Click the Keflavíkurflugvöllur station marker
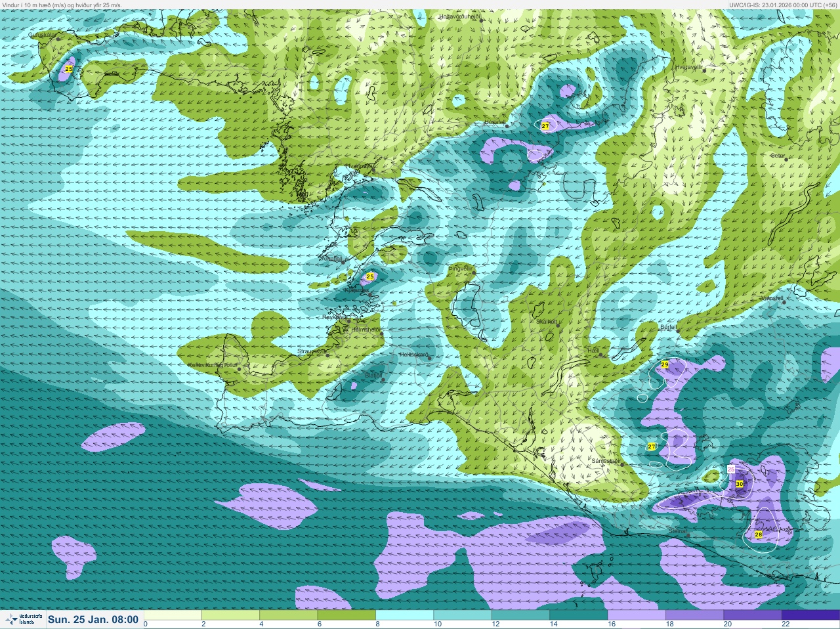Screen dimensions: 840x629 coord(240,369)
